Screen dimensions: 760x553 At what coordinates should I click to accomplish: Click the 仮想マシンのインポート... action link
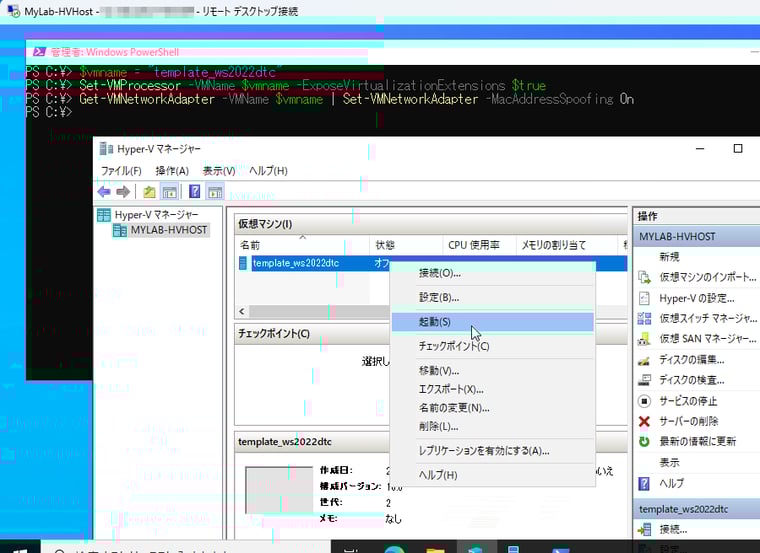pyautogui.click(x=707, y=277)
